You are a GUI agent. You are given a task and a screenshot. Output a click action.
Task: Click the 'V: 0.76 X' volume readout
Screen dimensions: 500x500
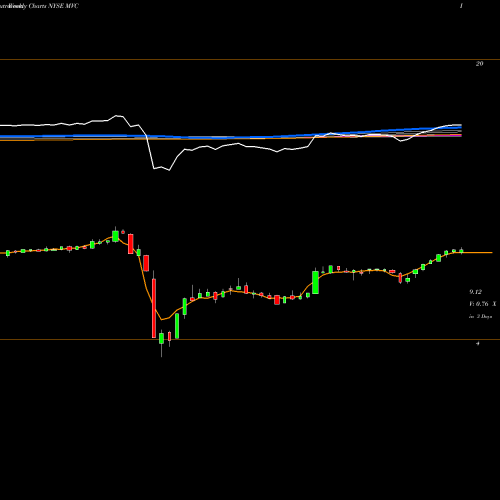point(483,304)
